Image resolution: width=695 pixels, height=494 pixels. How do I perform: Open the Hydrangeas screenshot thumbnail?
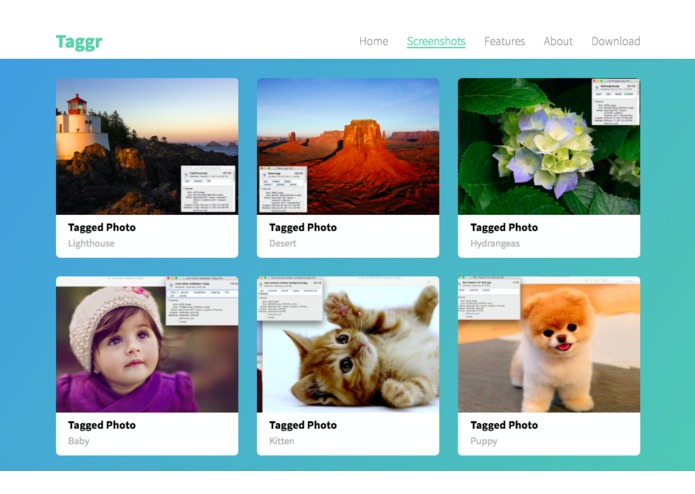549,146
